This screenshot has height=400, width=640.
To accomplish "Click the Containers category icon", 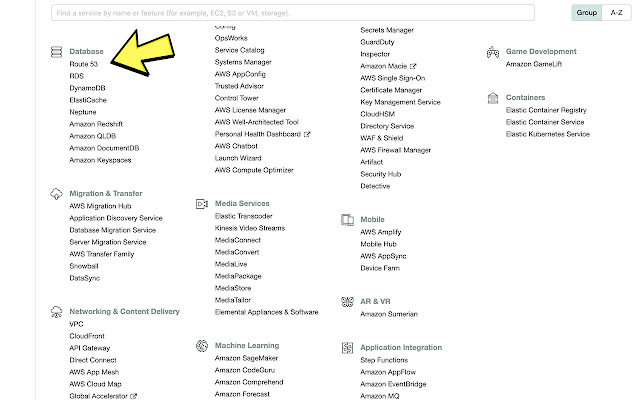I will click(493, 98).
